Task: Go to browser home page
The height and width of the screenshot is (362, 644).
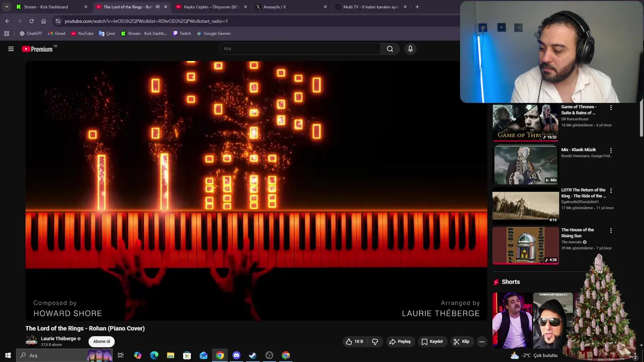Action: point(43,21)
